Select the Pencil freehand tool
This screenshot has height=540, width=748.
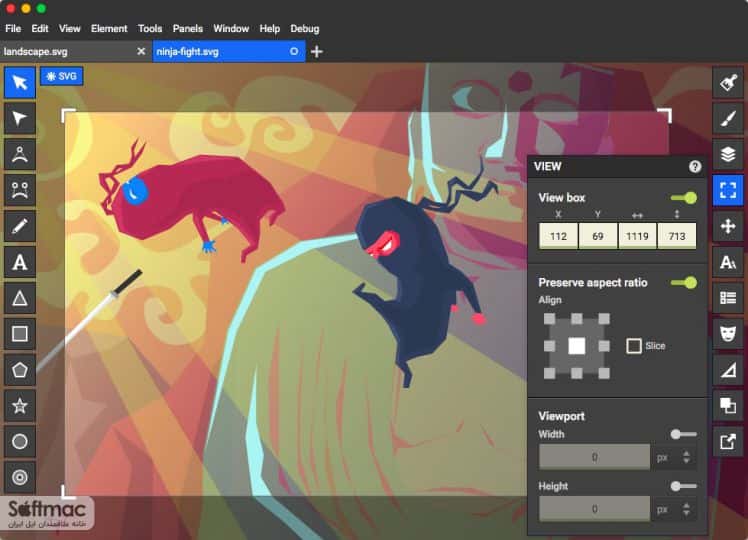20,226
